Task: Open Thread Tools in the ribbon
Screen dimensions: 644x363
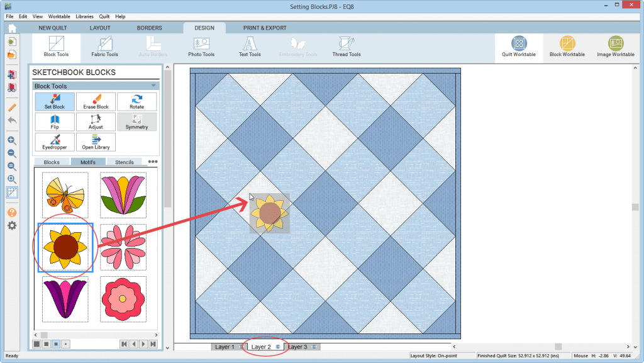Action: 347,47
